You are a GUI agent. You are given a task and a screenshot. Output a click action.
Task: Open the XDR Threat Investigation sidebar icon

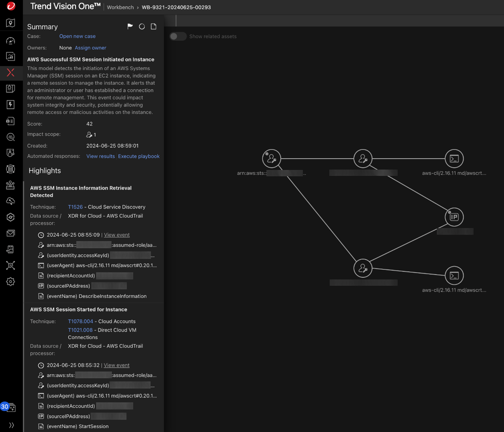[x=11, y=72]
